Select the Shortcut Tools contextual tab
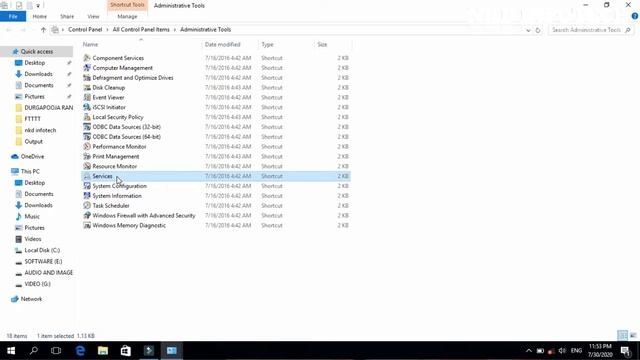The height and width of the screenshot is (360, 640). pyautogui.click(x=127, y=5)
